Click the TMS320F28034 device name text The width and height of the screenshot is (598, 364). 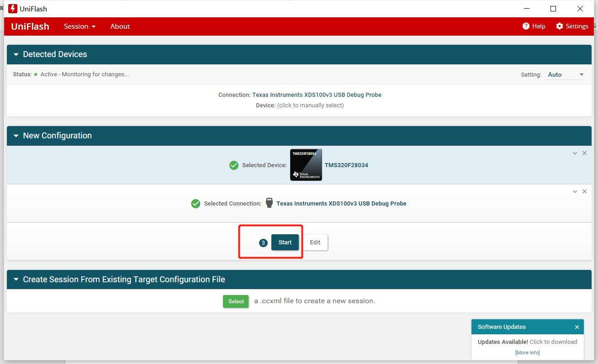point(346,165)
